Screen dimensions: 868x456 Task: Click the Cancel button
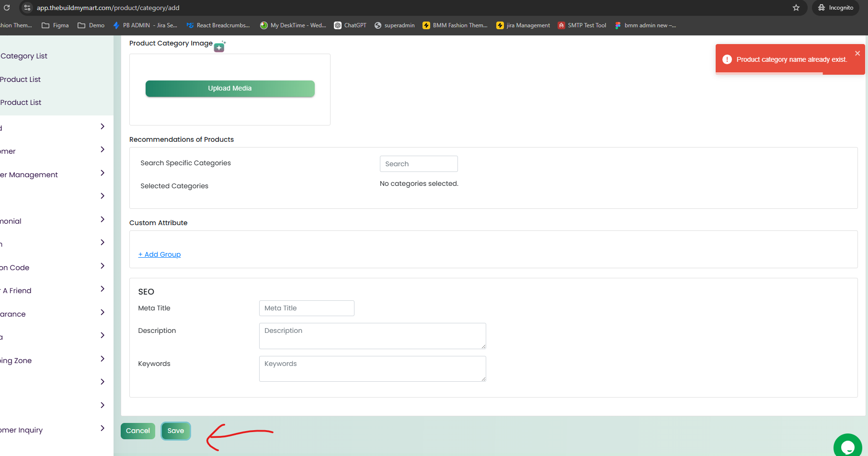(138, 431)
